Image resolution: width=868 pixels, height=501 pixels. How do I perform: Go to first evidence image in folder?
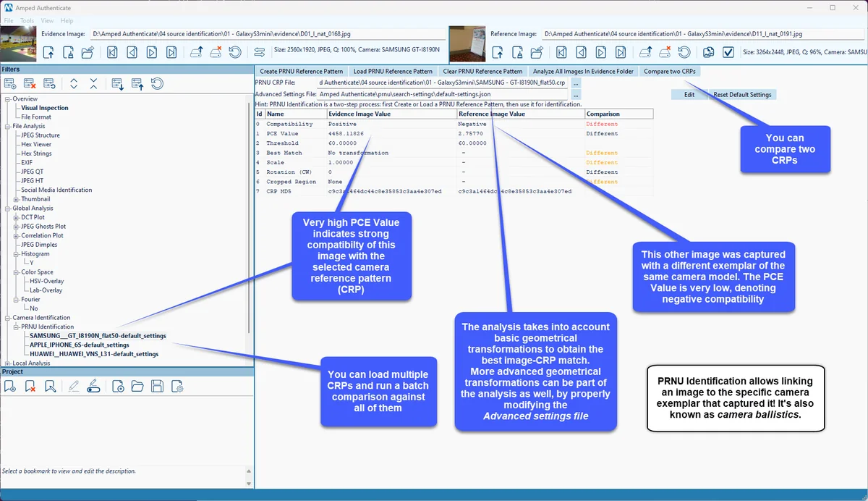click(x=112, y=52)
